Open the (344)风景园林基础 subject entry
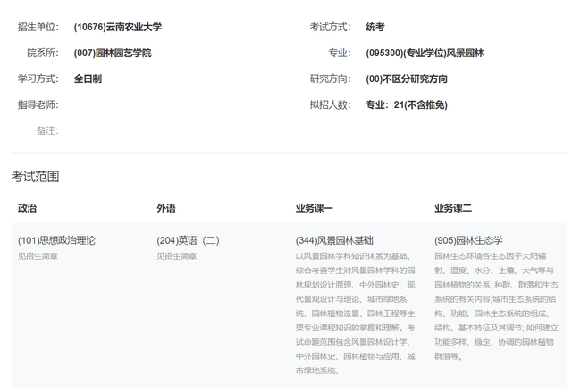The height and width of the screenshot is (392, 572). click(334, 240)
